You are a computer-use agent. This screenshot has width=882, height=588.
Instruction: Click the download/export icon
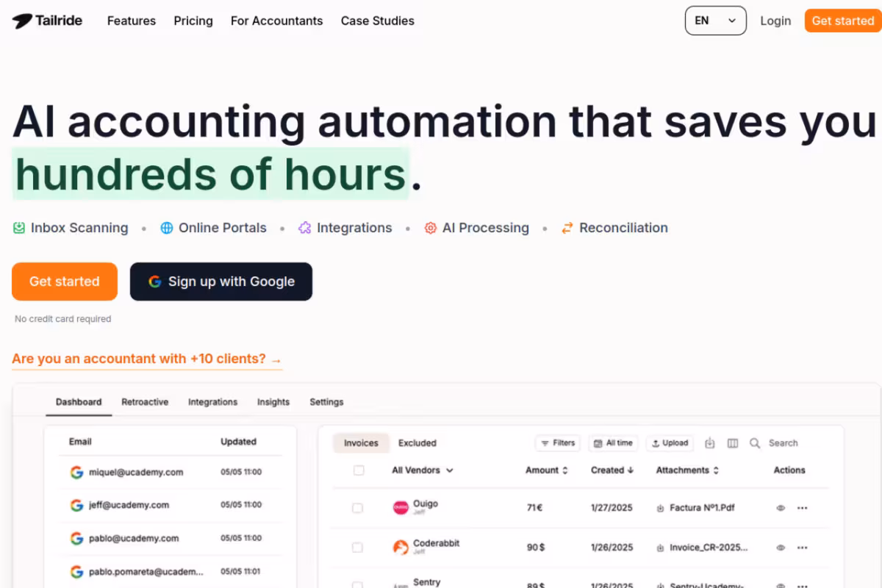click(x=710, y=443)
